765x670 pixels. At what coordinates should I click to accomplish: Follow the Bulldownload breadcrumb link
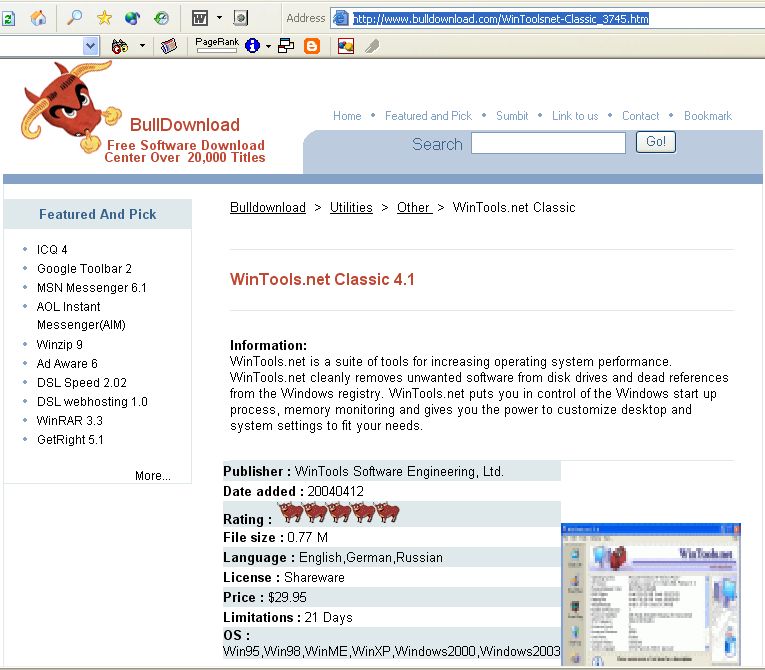[268, 207]
